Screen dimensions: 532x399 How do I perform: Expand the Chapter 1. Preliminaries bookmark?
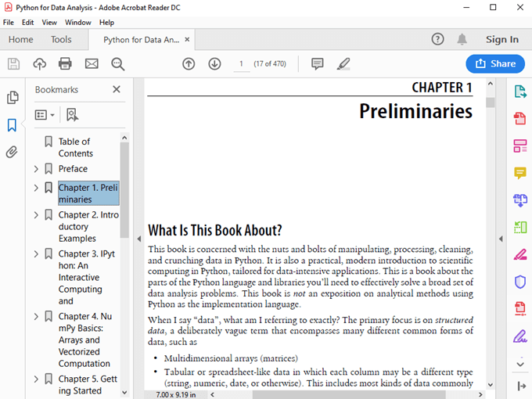pos(36,188)
